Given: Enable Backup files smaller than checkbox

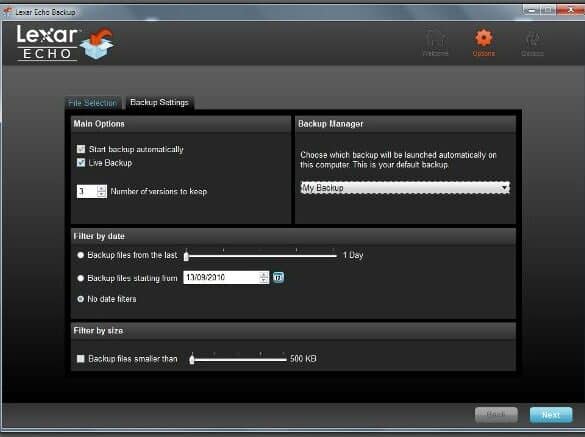Looking at the screenshot, I should tap(80, 359).
